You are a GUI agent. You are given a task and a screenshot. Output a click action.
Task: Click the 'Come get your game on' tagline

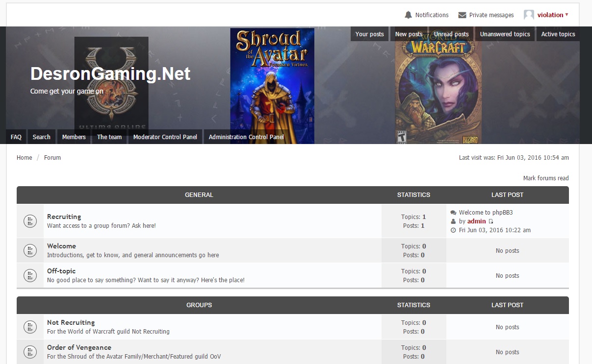point(67,91)
